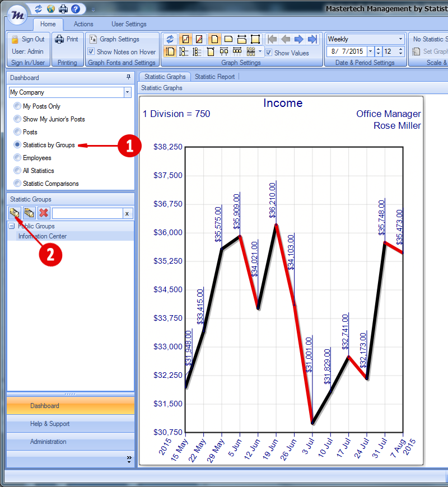448x487 pixels.
Task: Open dropdown arrow next to Auto layout
Action: coord(260,51)
